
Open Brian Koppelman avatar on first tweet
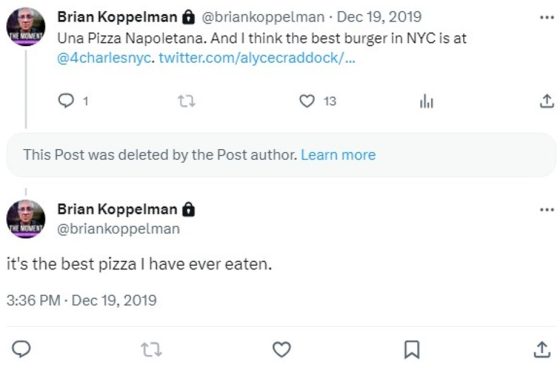point(26,27)
